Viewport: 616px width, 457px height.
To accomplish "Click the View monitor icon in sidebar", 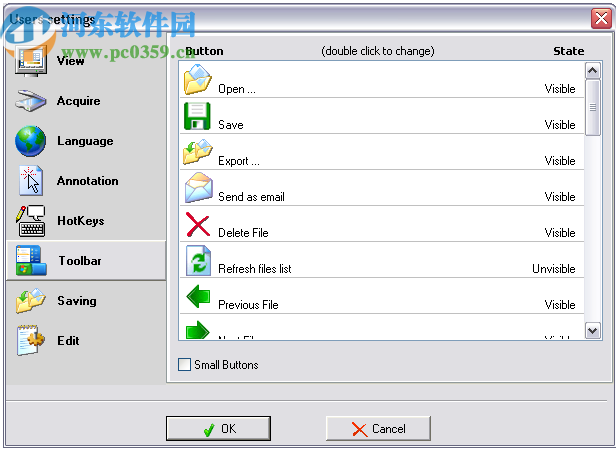I will tap(31, 61).
